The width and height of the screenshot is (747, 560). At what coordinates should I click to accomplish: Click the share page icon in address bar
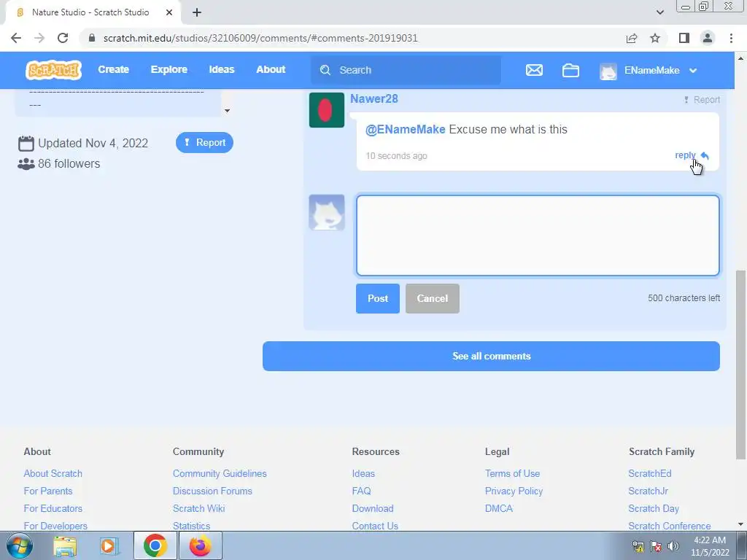[x=632, y=38]
